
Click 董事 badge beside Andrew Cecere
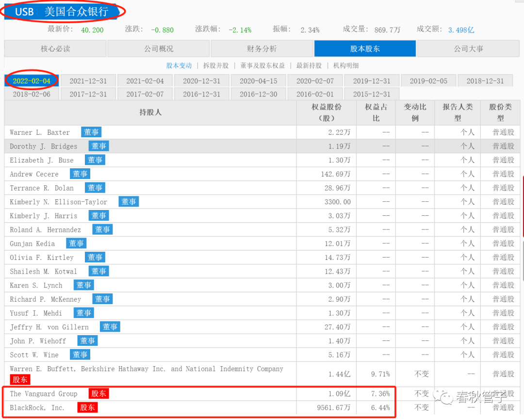[80, 174]
